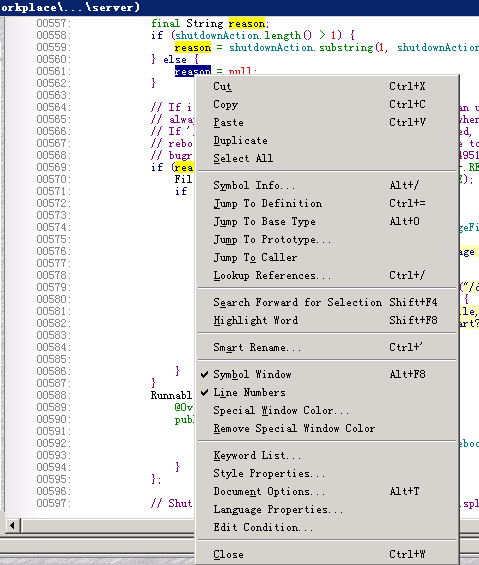Screen dimensions: 479x565
Task: Open Lookup References... entry
Action: tap(327, 276)
